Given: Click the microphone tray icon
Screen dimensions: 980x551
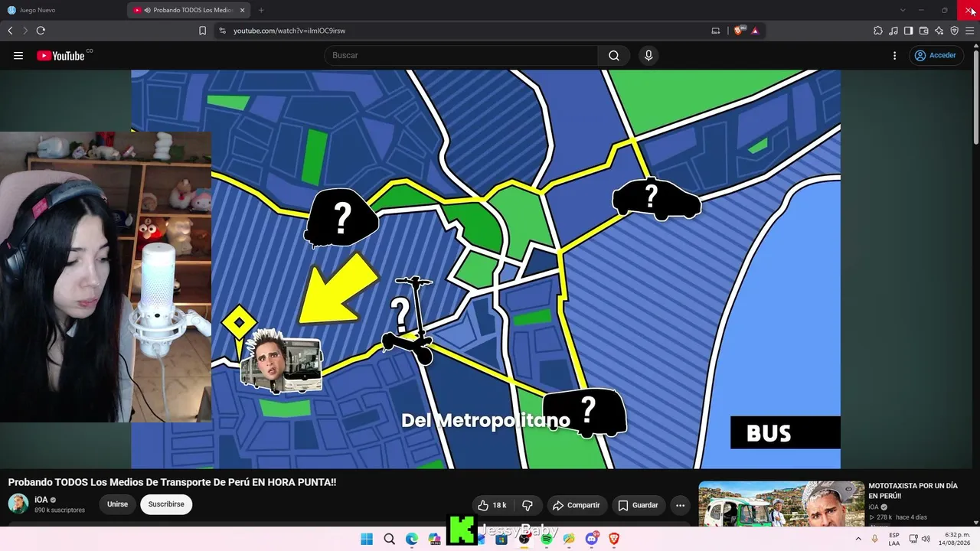Looking at the screenshot, I should [x=874, y=539].
